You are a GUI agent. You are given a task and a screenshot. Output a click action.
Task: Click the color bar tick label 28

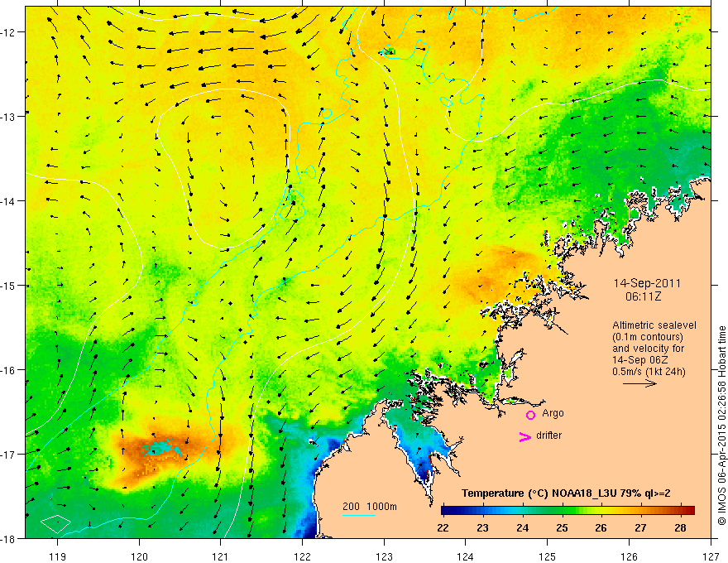coord(681,527)
